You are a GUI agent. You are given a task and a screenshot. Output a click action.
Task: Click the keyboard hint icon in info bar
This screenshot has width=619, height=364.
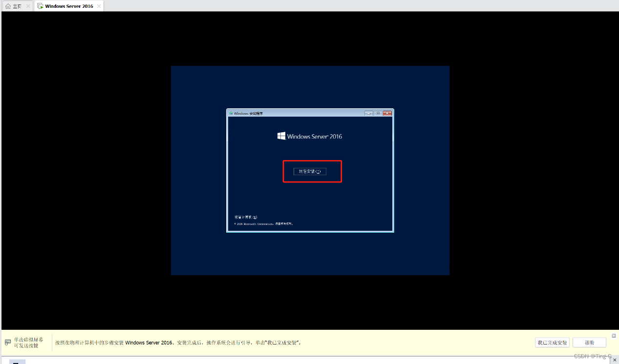pos(8,342)
